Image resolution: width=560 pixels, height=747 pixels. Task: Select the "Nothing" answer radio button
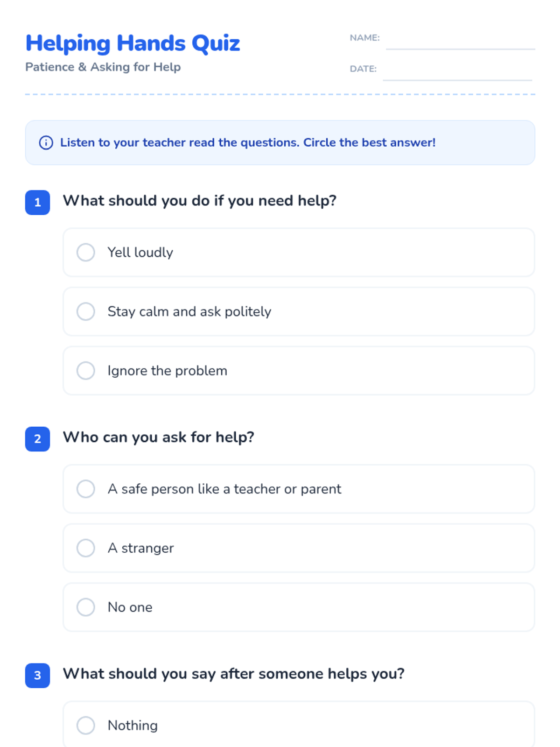(x=86, y=725)
